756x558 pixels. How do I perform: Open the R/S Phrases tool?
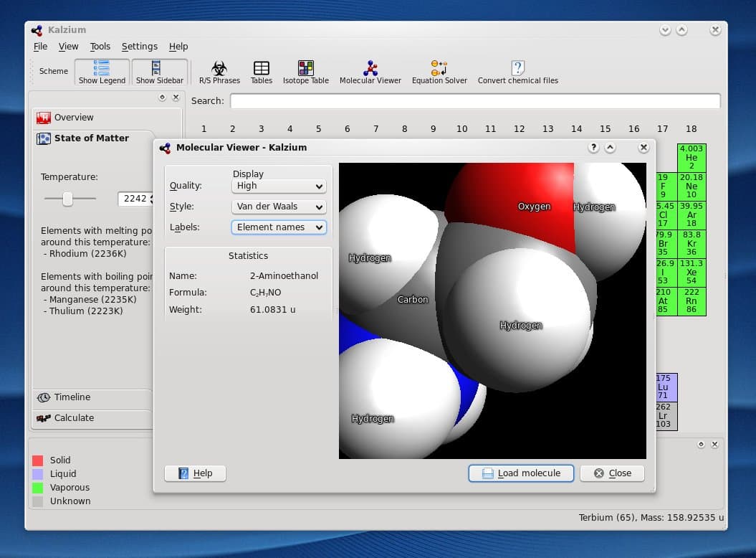(x=219, y=72)
